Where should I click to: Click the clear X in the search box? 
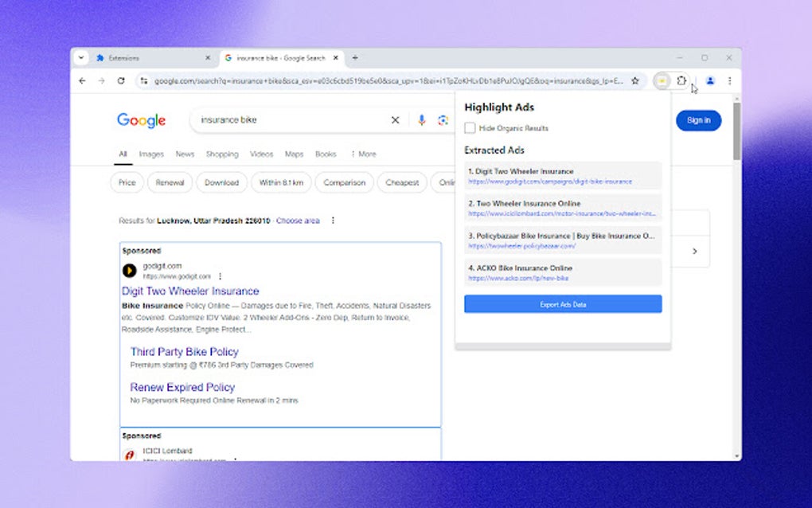pos(395,119)
